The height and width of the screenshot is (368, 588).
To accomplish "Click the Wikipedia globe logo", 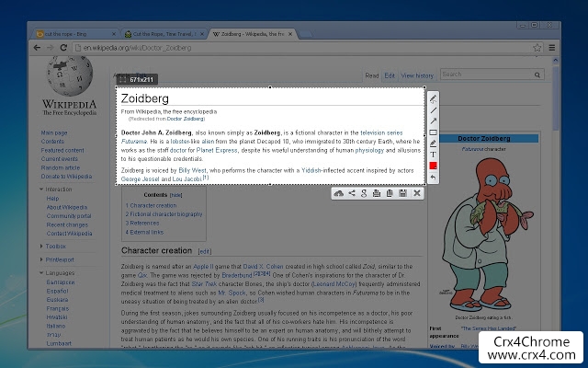I will pos(70,76).
